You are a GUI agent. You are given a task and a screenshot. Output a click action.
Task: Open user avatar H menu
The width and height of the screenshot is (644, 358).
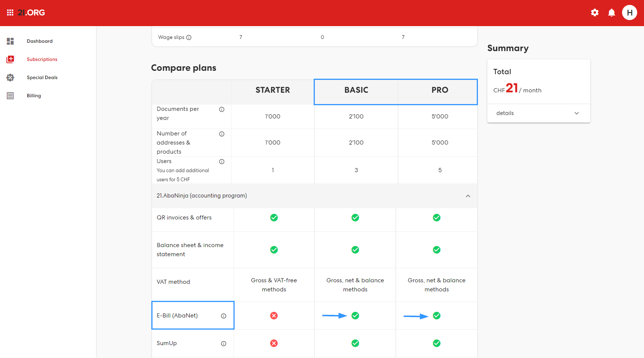click(x=630, y=12)
